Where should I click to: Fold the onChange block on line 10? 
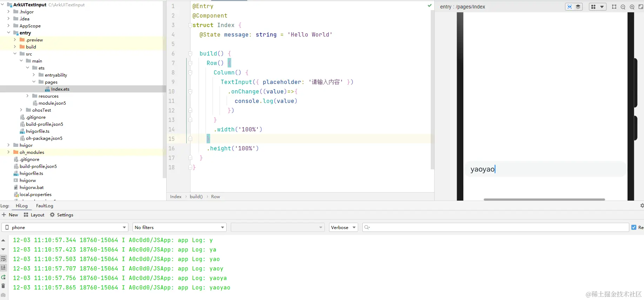point(190,92)
